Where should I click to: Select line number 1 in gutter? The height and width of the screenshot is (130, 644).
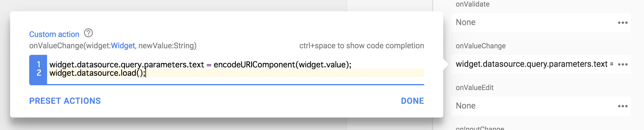(39, 64)
